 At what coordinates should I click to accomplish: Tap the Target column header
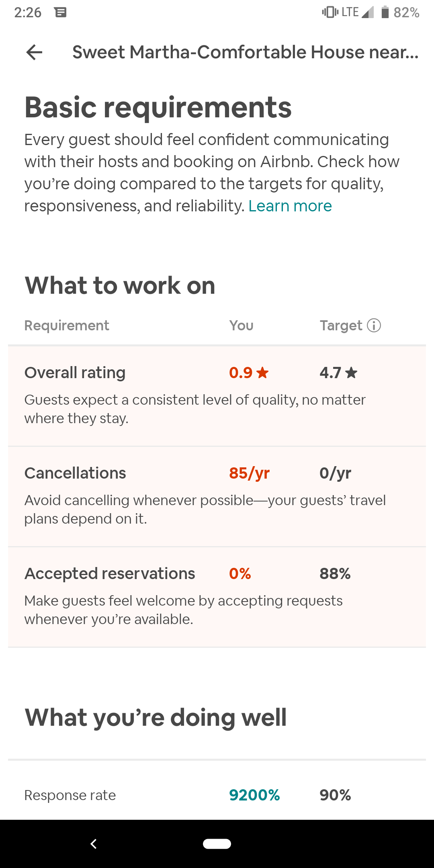pyautogui.click(x=341, y=325)
